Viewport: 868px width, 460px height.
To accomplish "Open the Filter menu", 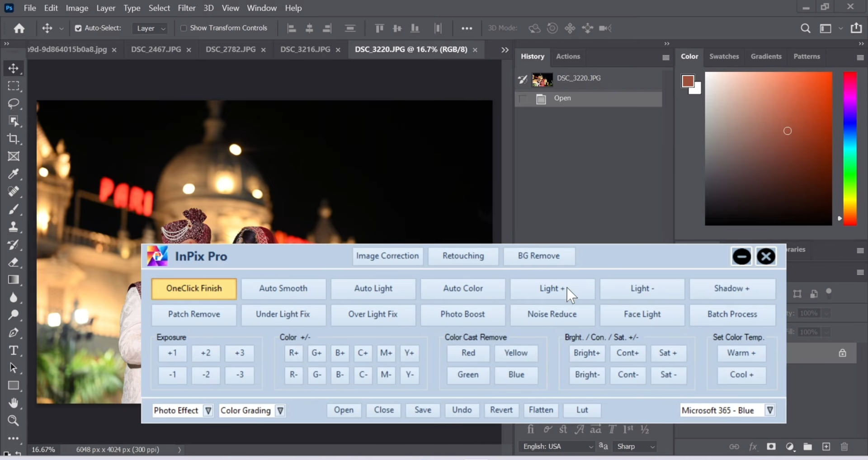I will click(187, 8).
